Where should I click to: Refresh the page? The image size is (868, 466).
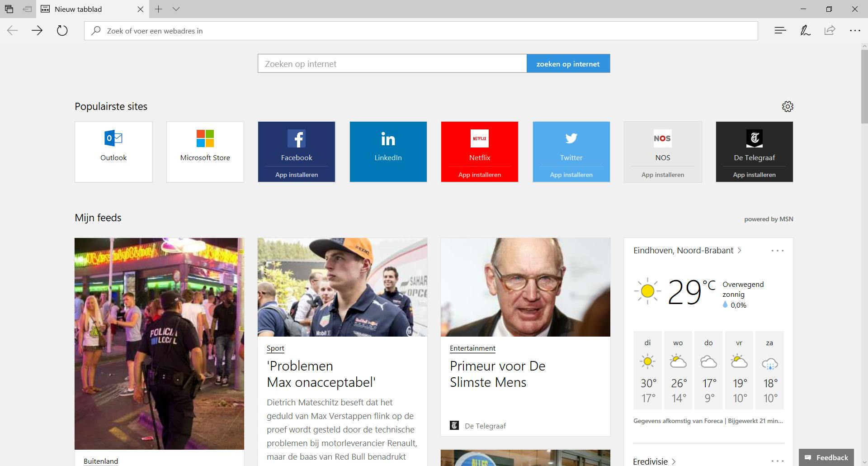tap(62, 31)
